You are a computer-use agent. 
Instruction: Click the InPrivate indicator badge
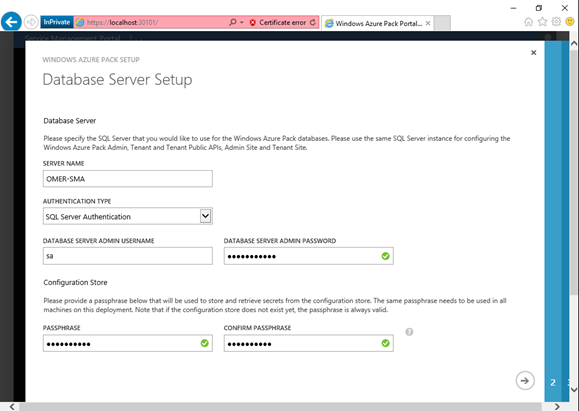(x=56, y=22)
